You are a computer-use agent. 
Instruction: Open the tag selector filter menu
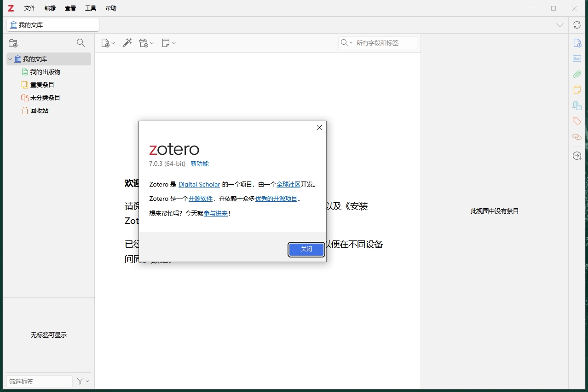tap(83, 381)
